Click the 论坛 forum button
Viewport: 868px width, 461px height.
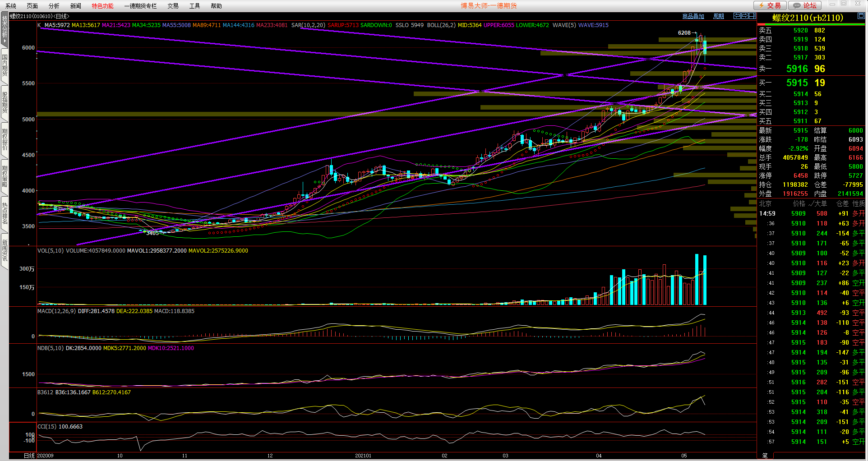click(805, 5)
